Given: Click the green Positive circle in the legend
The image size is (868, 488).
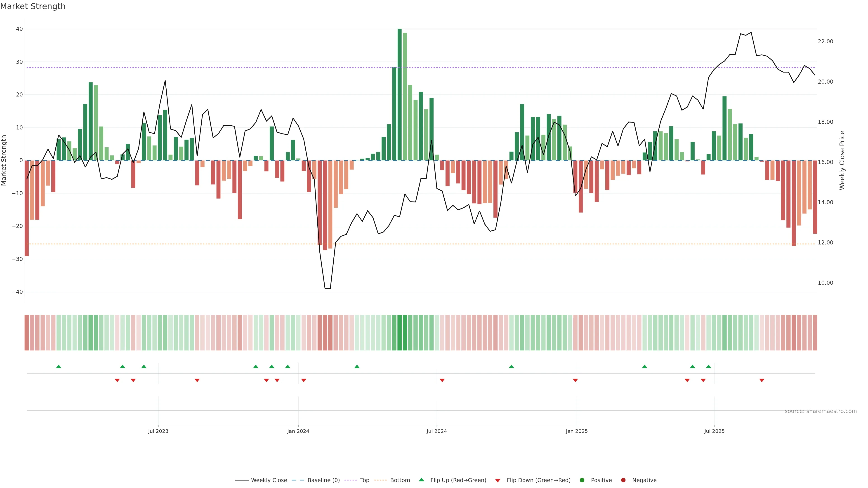Looking at the screenshot, I should (582, 480).
